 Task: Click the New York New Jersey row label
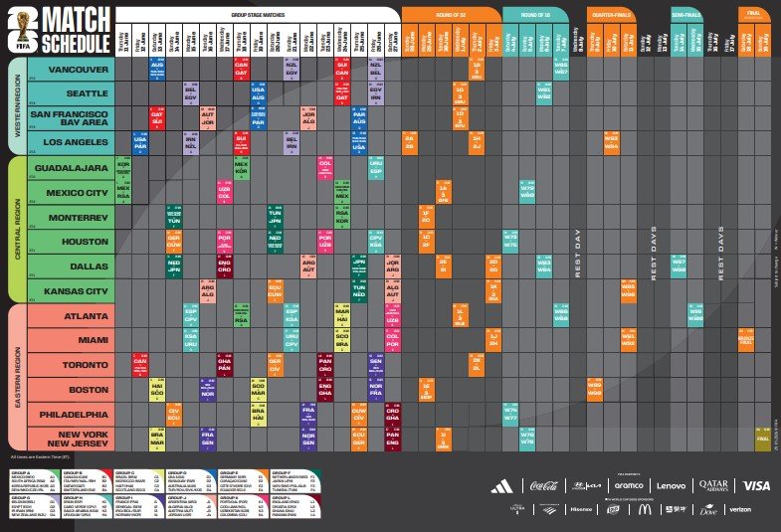pyautogui.click(x=72, y=437)
